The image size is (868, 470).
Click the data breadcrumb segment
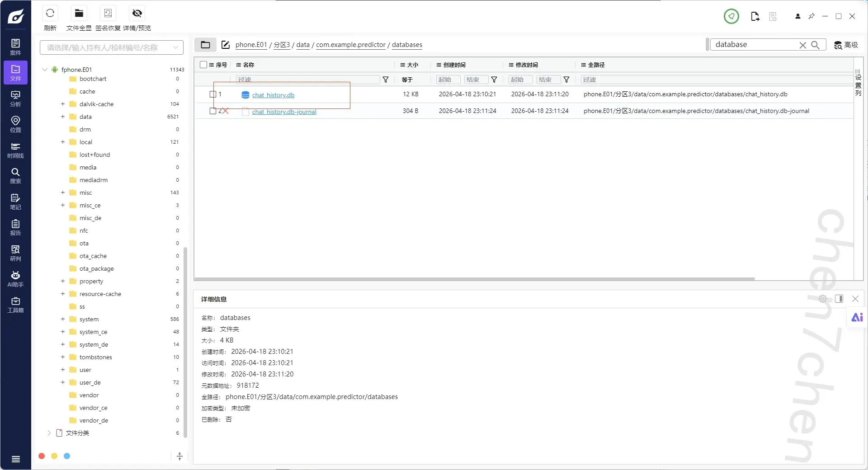pyautogui.click(x=303, y=45)
